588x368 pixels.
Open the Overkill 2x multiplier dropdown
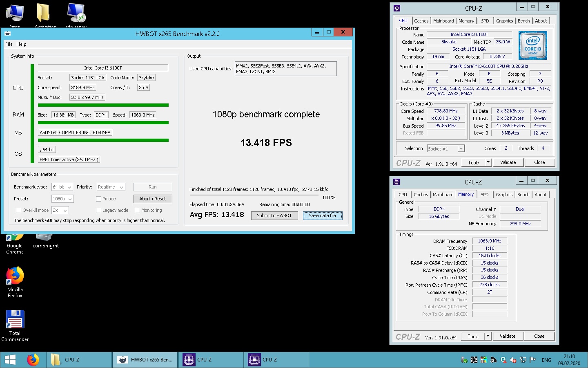[60, 210]
